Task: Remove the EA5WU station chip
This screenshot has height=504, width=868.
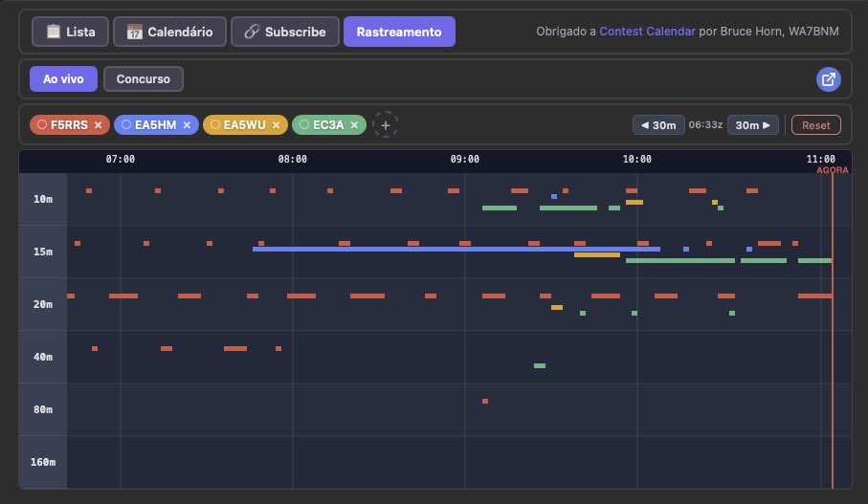Action: [x=277, y=125]
